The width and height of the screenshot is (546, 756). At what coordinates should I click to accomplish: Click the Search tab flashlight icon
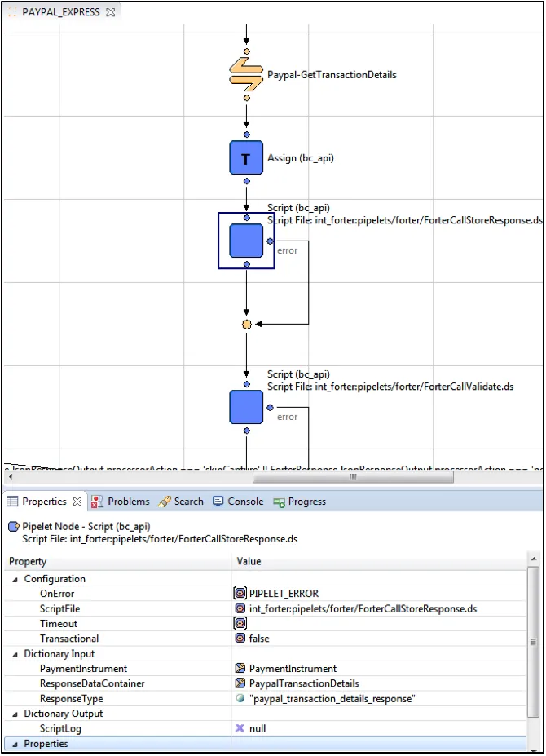165,502
